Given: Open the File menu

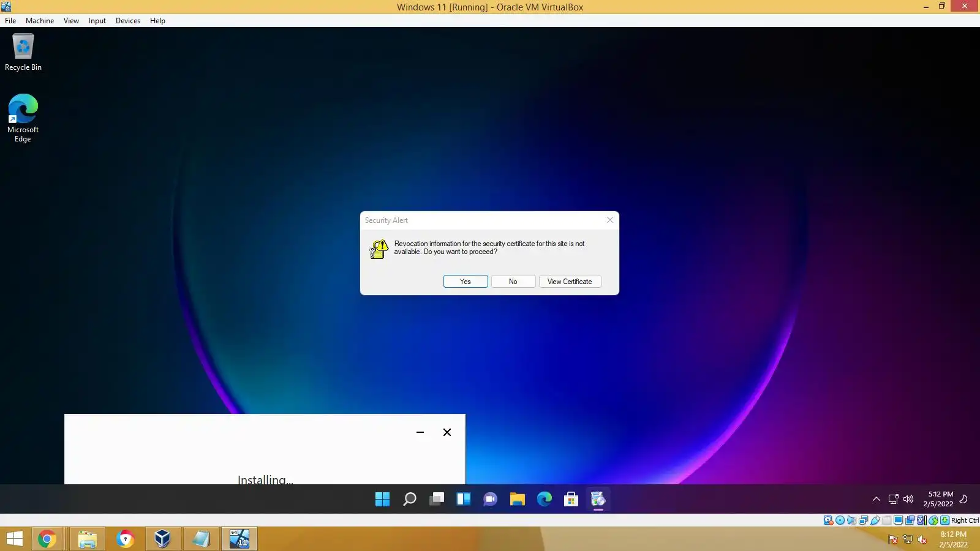Looking at the screenshot, I should click(x=10, y=21).
